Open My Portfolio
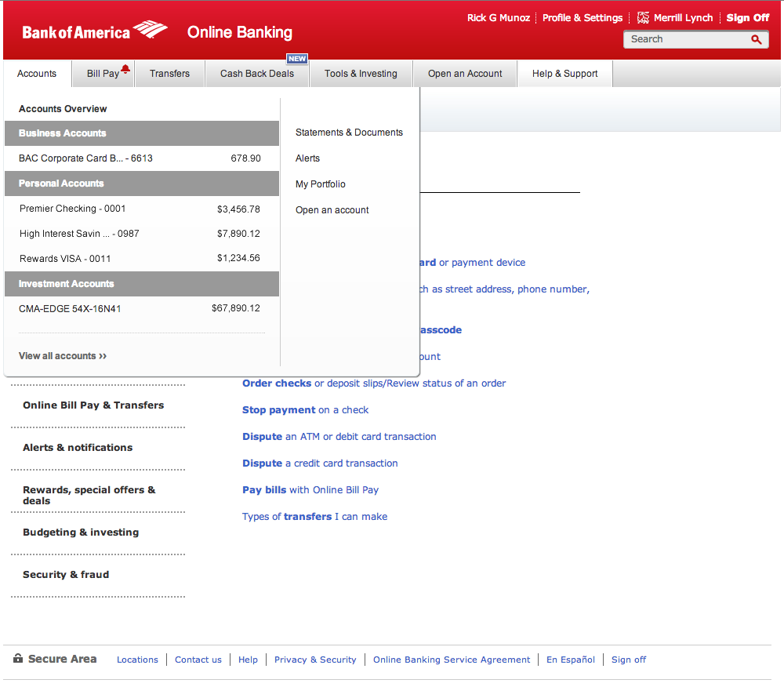 click(321, 184)
